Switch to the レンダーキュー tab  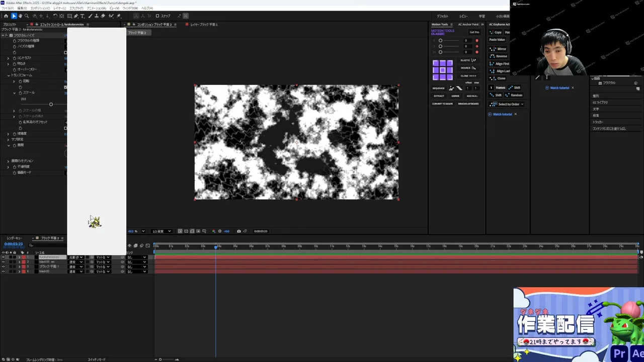pyautogui.click(x=15, y=238)
